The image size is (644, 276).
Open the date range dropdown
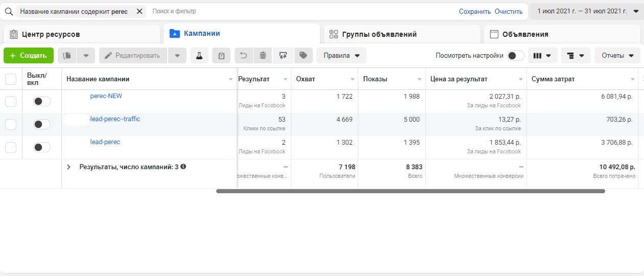(x=587, y=11)
